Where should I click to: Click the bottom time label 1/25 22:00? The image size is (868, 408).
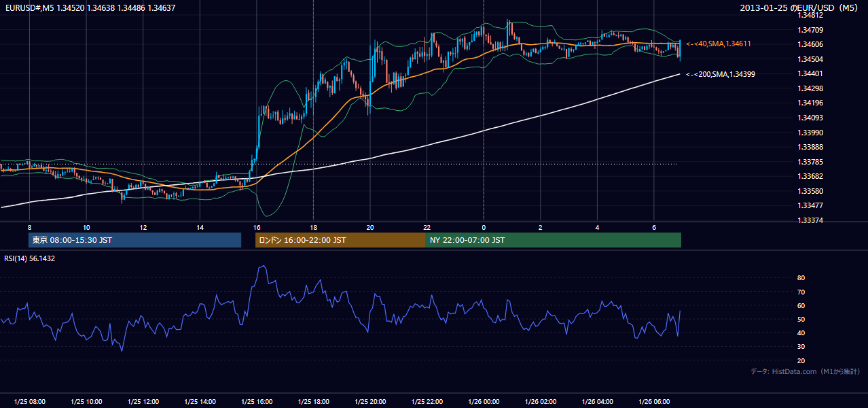427,402
